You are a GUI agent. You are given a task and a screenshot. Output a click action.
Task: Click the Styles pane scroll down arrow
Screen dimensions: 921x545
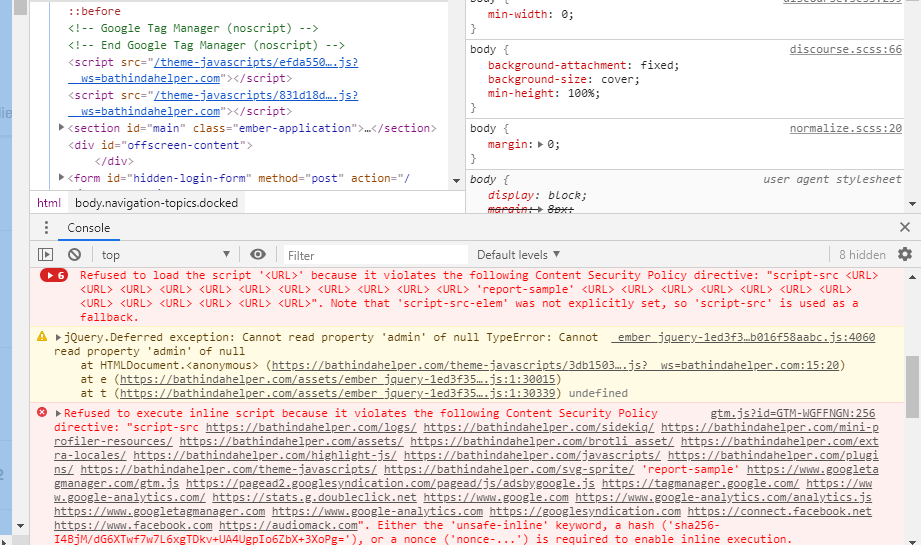pyautogui.click(x=912, y=204)
